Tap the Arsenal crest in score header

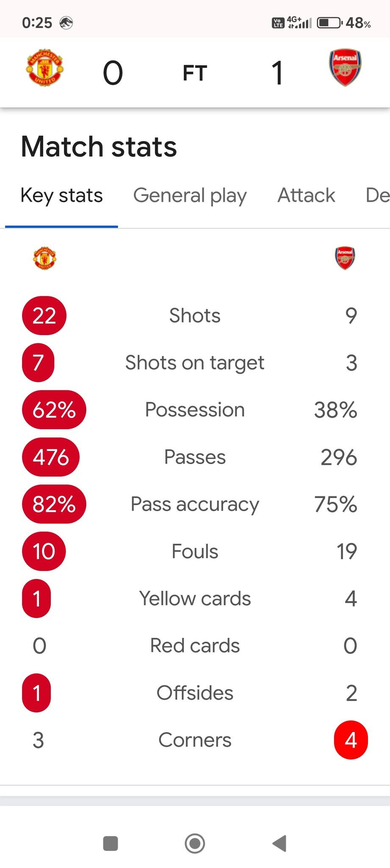tap(345, 67)
